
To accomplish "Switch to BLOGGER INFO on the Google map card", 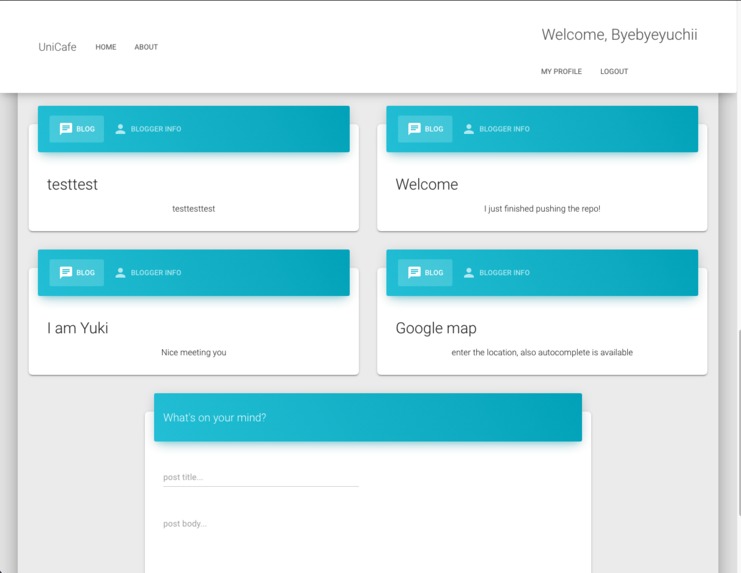I will click(x=496, y=273).
